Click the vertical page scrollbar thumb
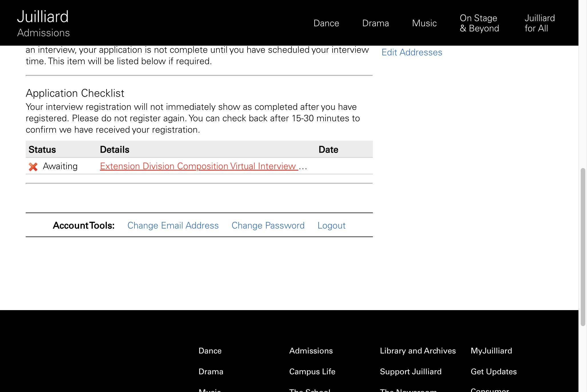 coord(583,247)
